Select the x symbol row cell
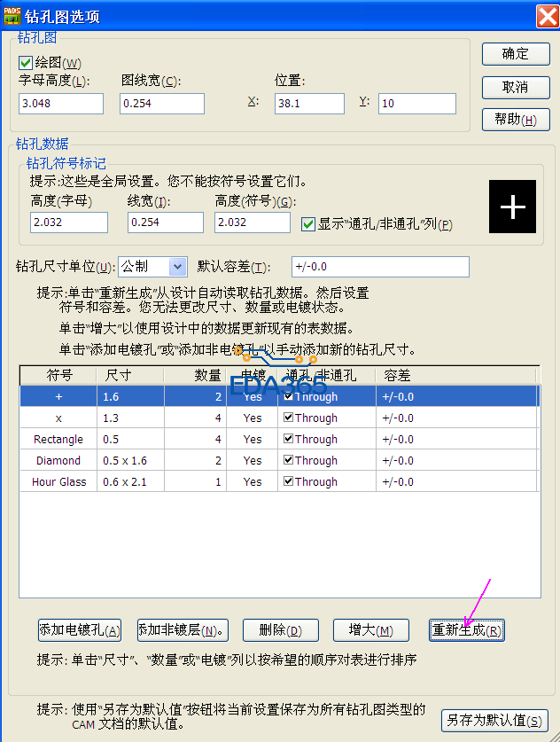This screenshot has height=742, width=560. pos(58,418)
